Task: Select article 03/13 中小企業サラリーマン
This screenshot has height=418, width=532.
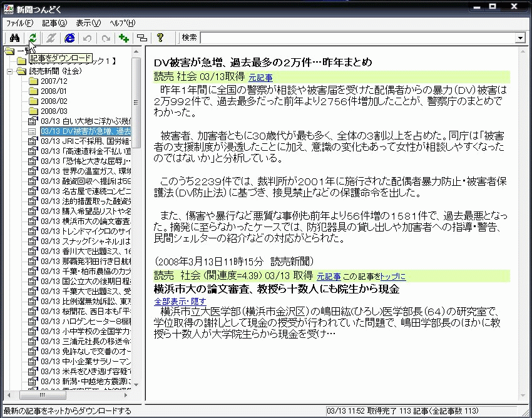Action: [86, 361]
